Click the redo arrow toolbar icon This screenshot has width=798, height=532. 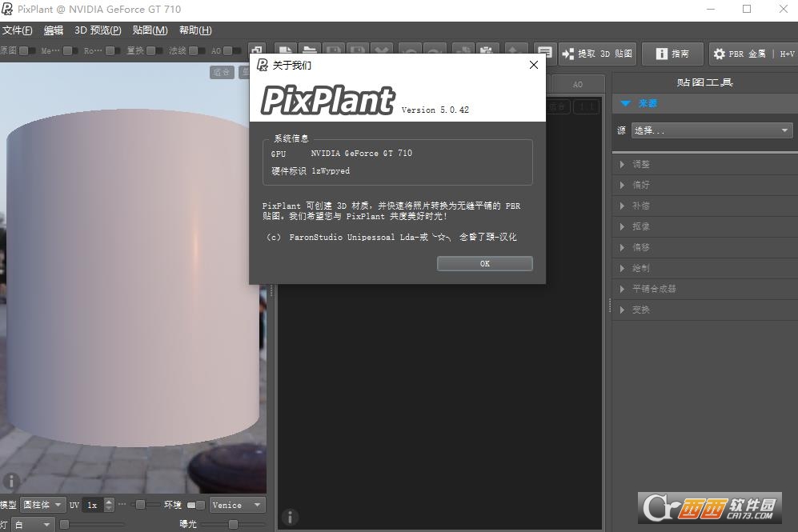click(434, 50)
